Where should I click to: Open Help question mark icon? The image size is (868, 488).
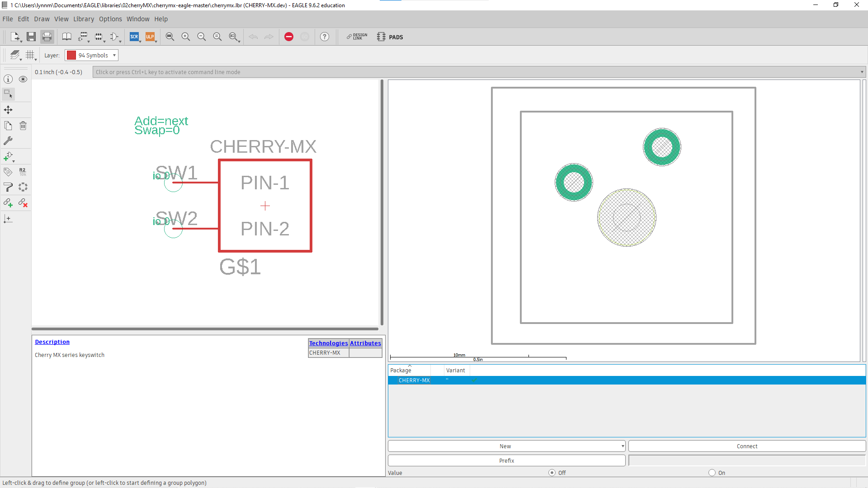click(x=325, y=37)
